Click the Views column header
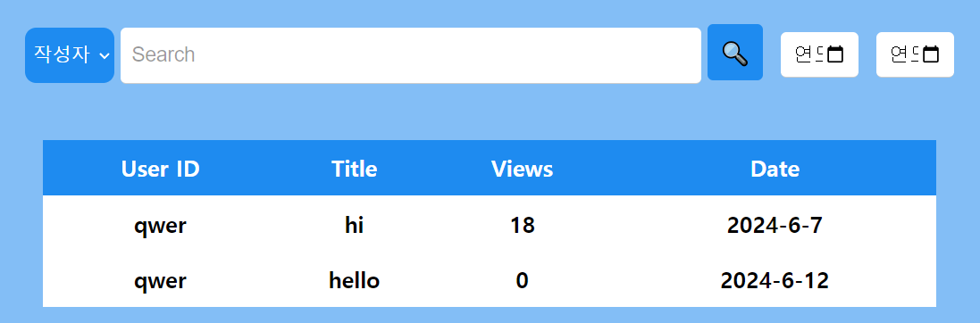This screenshot has height=323, width=980. (x=522, y=169)
